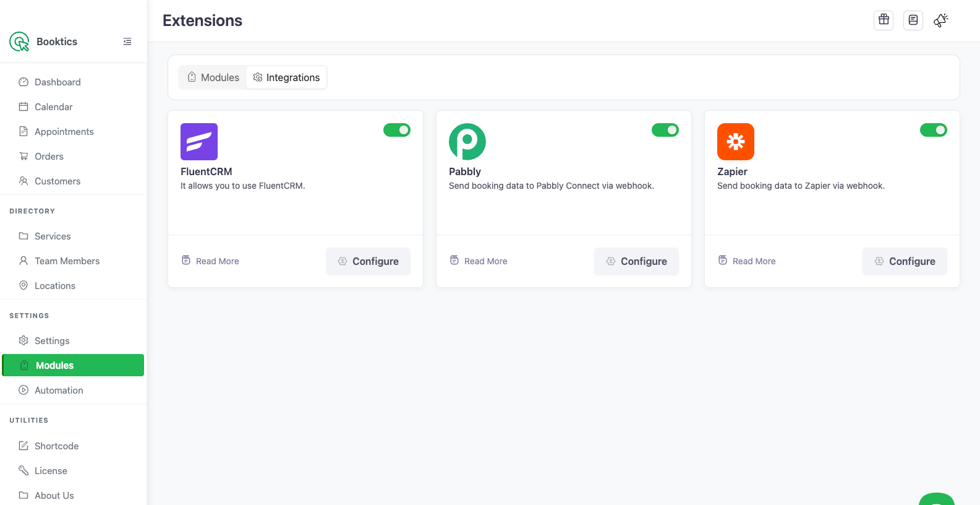
Task: Go to Locations
Action: (x=73, y=285)
